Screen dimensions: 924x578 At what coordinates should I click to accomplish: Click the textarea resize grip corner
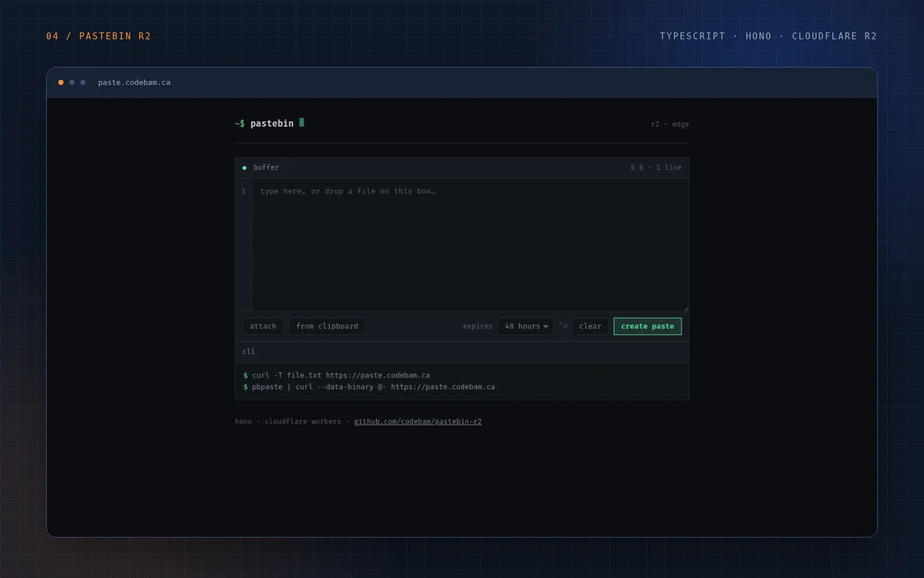point(686,309)
